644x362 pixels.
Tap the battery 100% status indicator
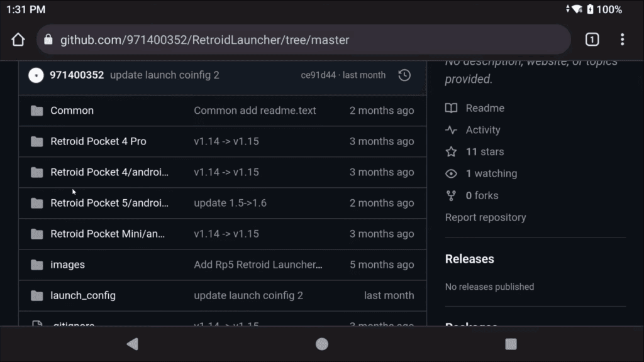click(604, 9)
